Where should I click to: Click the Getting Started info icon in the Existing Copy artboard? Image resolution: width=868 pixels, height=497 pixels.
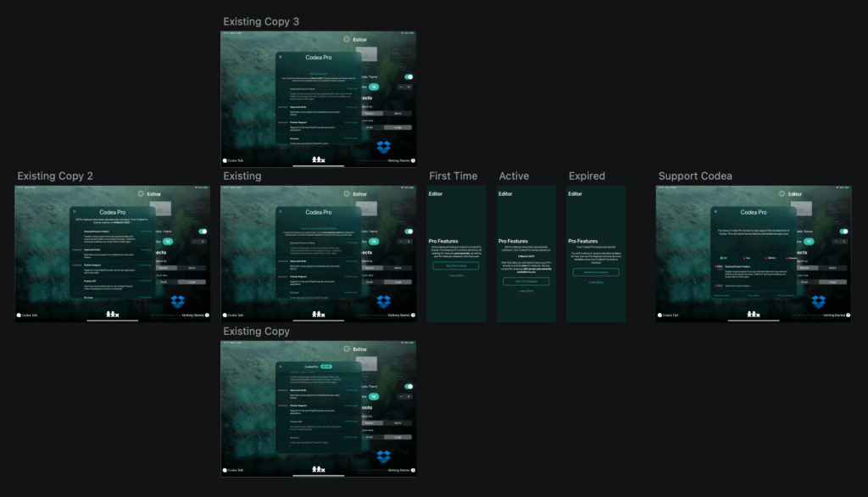click(413, 471)
